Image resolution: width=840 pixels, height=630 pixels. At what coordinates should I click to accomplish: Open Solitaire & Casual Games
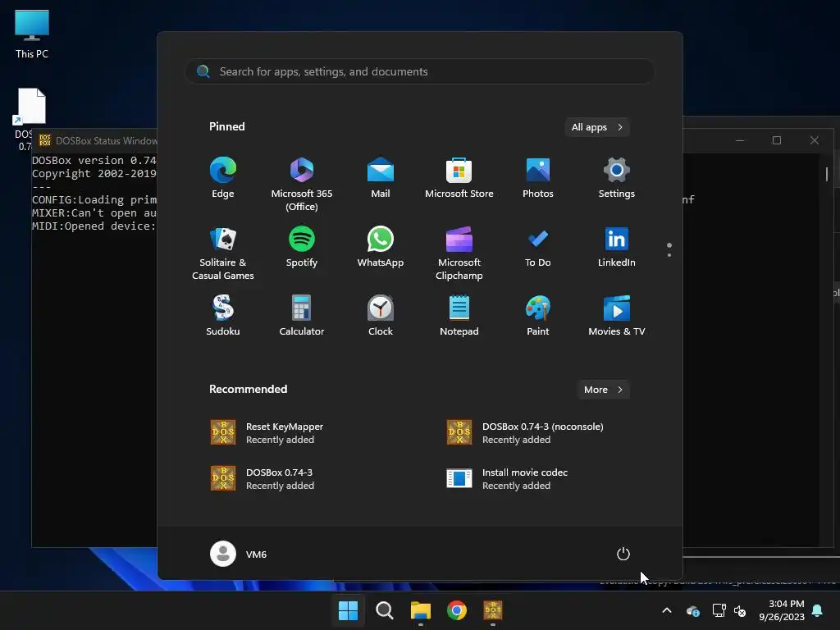coord(223,253)
